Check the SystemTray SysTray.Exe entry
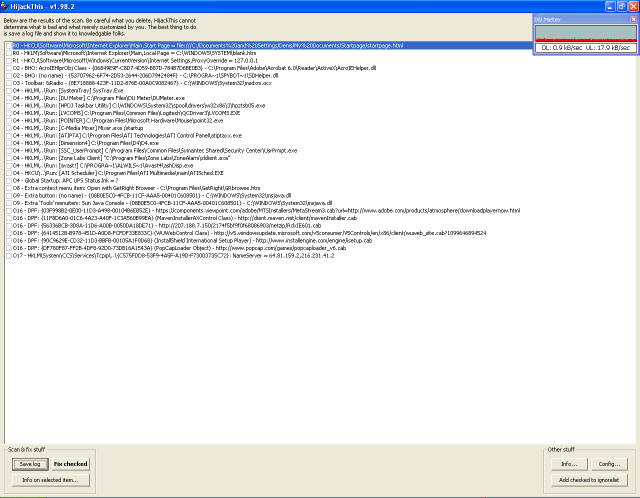The image size is (640, 498). (9, 91)
